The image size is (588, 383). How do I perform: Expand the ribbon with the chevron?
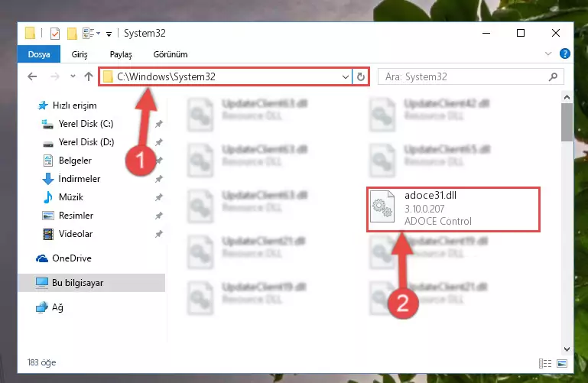(x=548, y=54)
